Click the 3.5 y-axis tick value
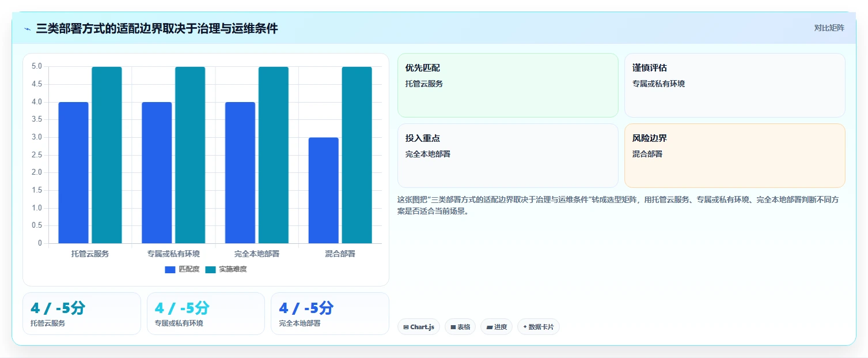868x358 pixels. 37,120
